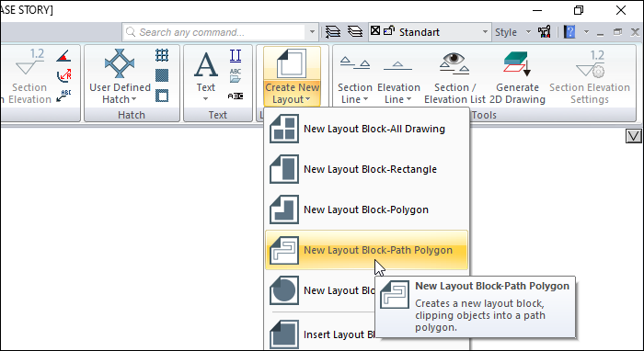The height and width of the screenshot is (351, 644).
Task: Choose New Layout Block-Rectangle
Action: coord(366,169)
